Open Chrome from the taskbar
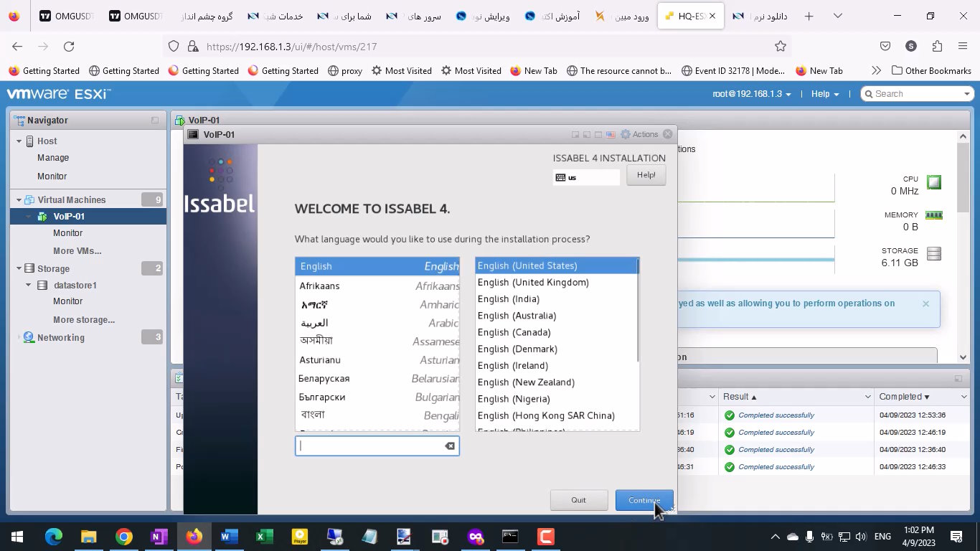Image resolution: width=980 pixels, height=551 pixels. [124, 537]
